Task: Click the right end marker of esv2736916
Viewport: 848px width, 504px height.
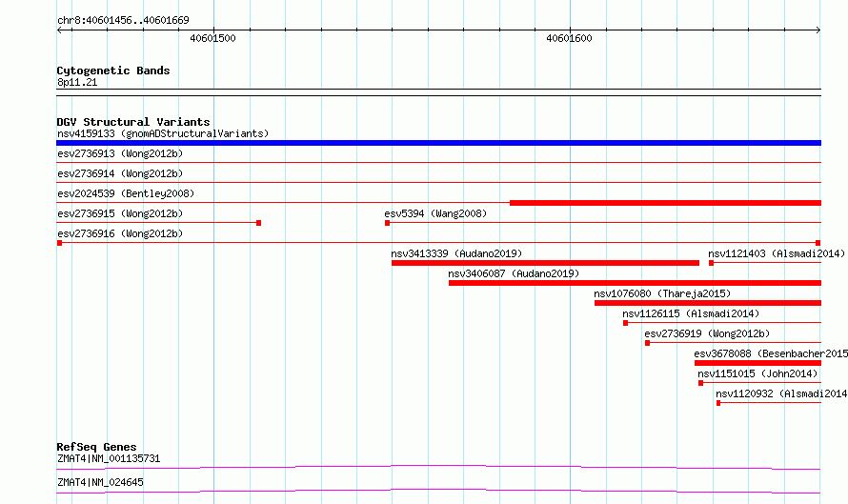Action: pos(818,243)
